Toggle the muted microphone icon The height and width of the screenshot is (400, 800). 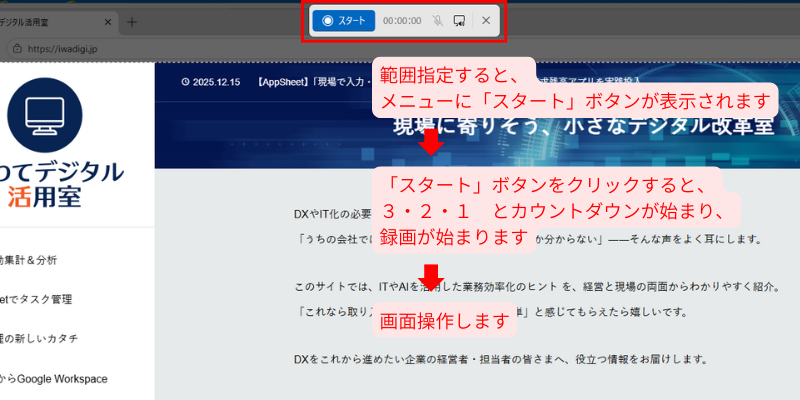click(x=437, y=20)
